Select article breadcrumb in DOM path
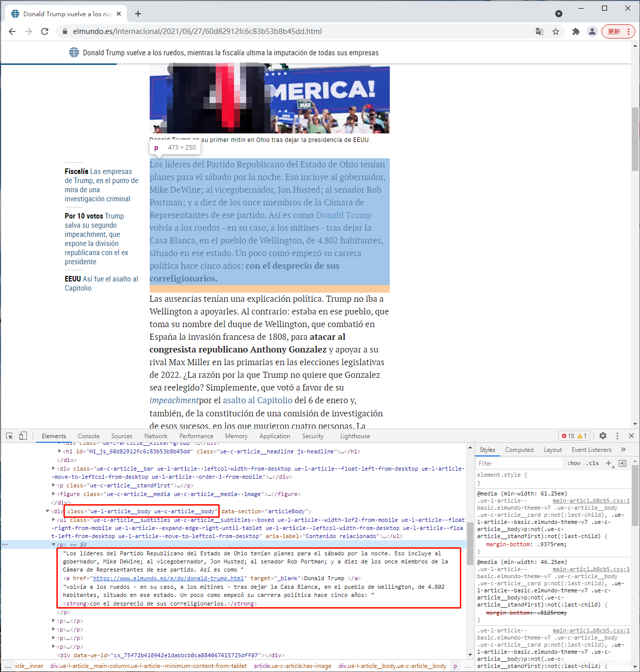This screenshot has width=640, height=672. [x=293, y=666]
